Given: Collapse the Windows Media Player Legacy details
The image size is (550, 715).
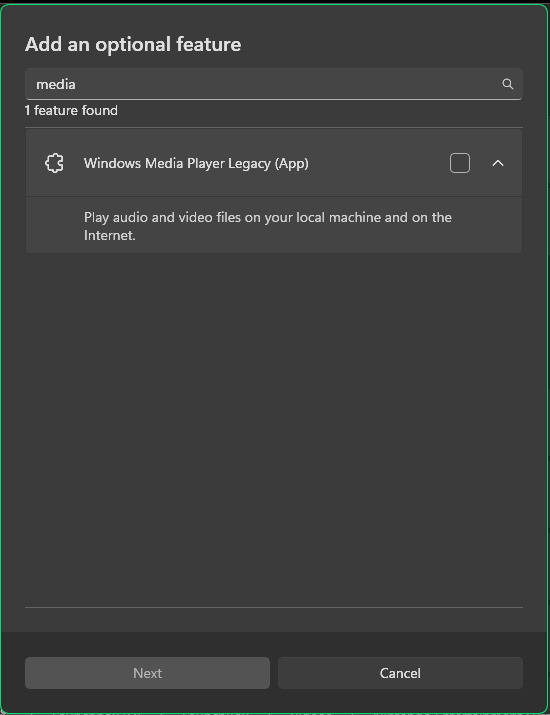Looking at the screenshot, I should point(498,163).
